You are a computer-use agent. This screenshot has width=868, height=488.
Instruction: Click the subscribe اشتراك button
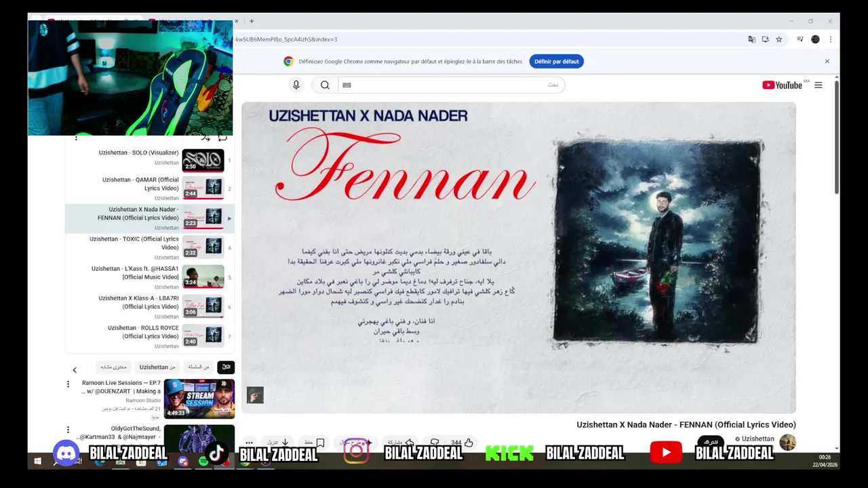(712, 442)
